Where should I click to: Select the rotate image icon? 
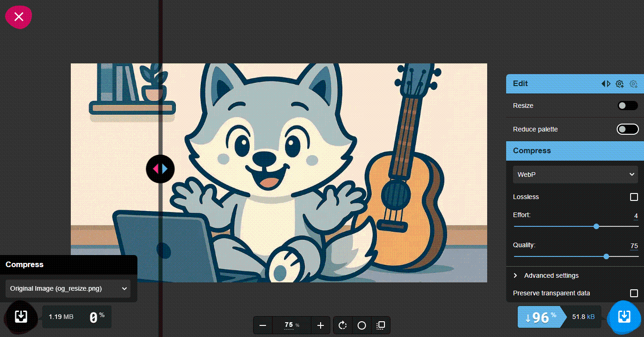click(342, 325)
